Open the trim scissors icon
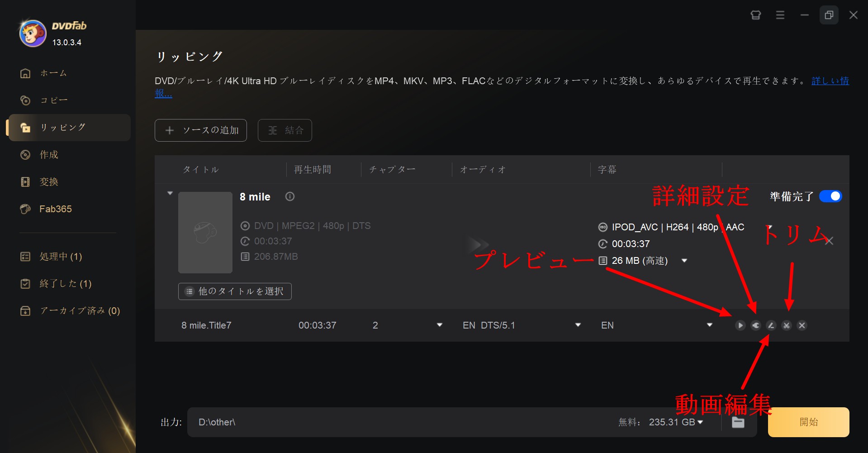 pyautogui.click(x=787, y=325)
